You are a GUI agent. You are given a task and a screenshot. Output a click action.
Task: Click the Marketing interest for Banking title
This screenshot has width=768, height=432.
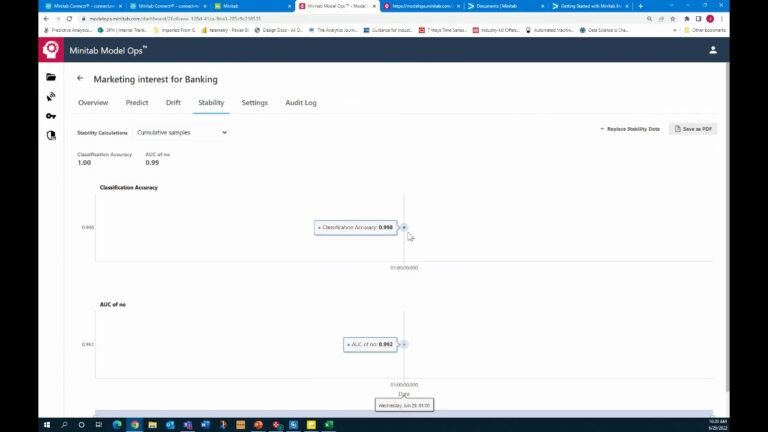click(156, 79)
